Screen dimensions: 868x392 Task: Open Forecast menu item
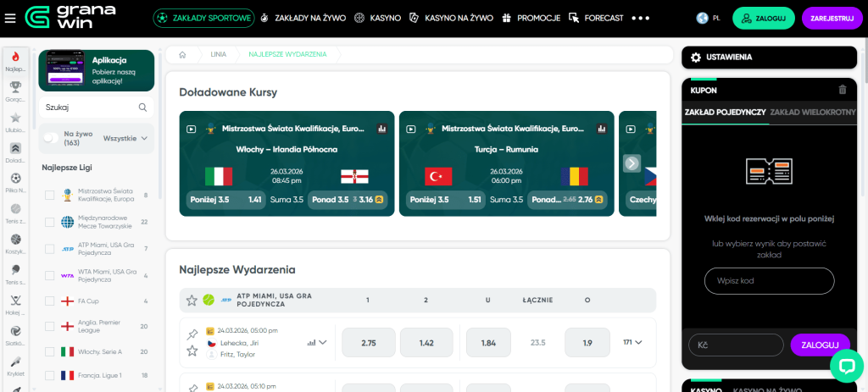596,19
